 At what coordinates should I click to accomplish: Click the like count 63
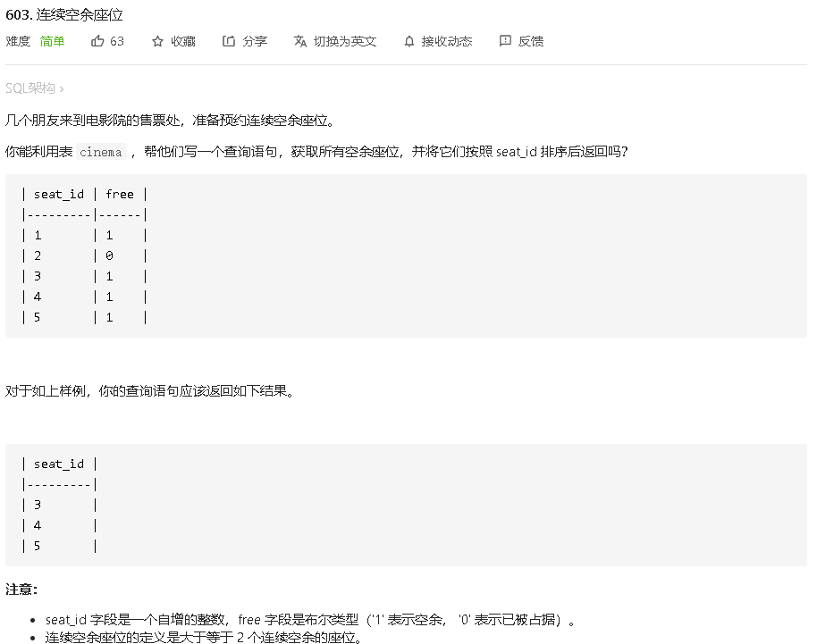[117, 41]
